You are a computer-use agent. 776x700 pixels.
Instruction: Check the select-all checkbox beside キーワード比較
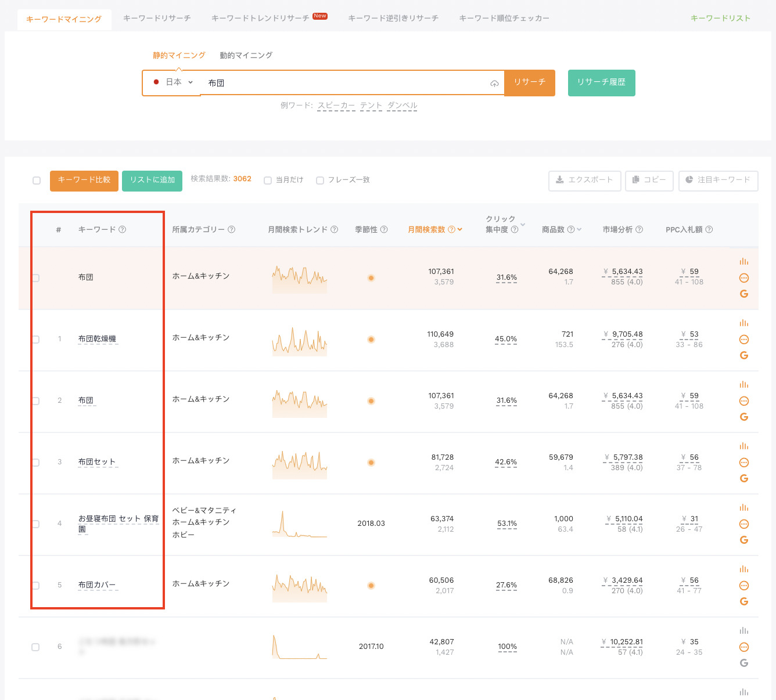[x=37, y=181]
